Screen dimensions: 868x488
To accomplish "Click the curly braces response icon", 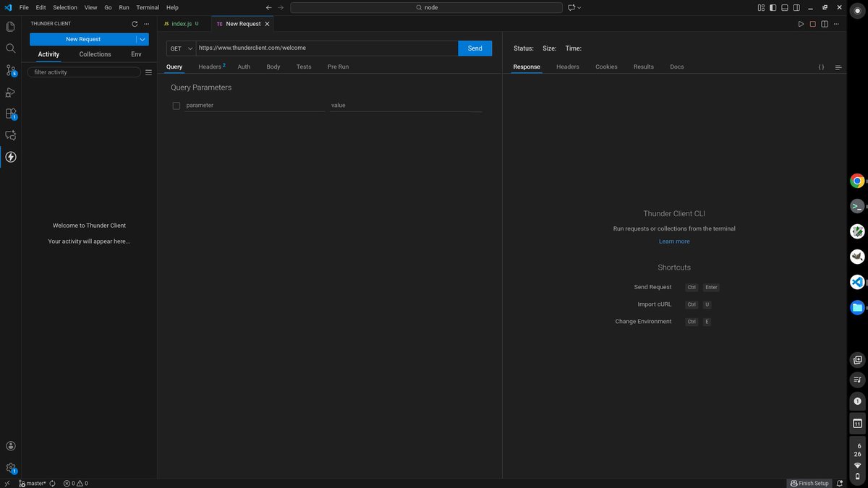I will pos(821,67).
